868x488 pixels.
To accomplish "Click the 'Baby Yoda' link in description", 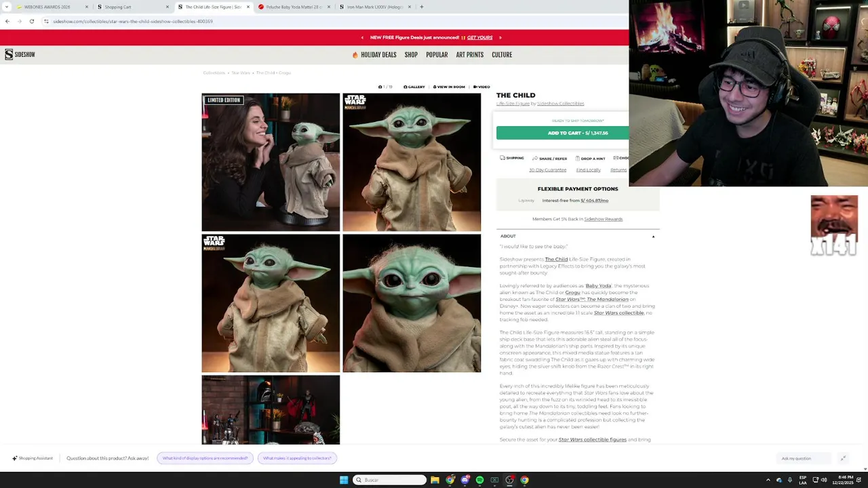I will (x=598, y=286).
